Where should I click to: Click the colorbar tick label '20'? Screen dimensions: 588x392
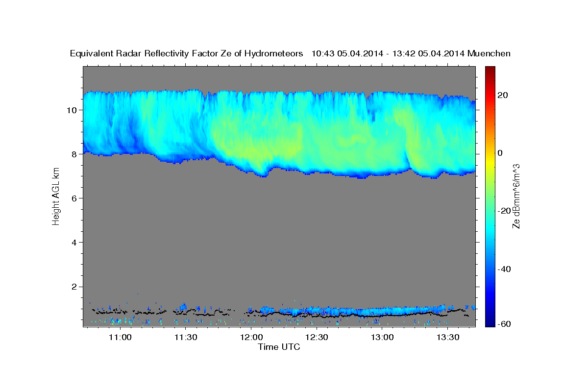point(503,95)
